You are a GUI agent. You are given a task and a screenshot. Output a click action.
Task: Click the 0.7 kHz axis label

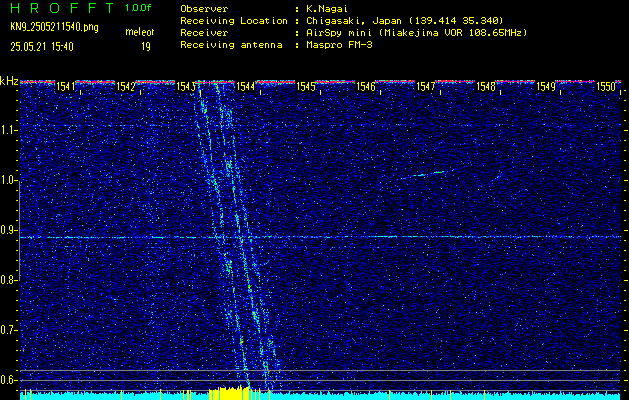coord(7,330)
